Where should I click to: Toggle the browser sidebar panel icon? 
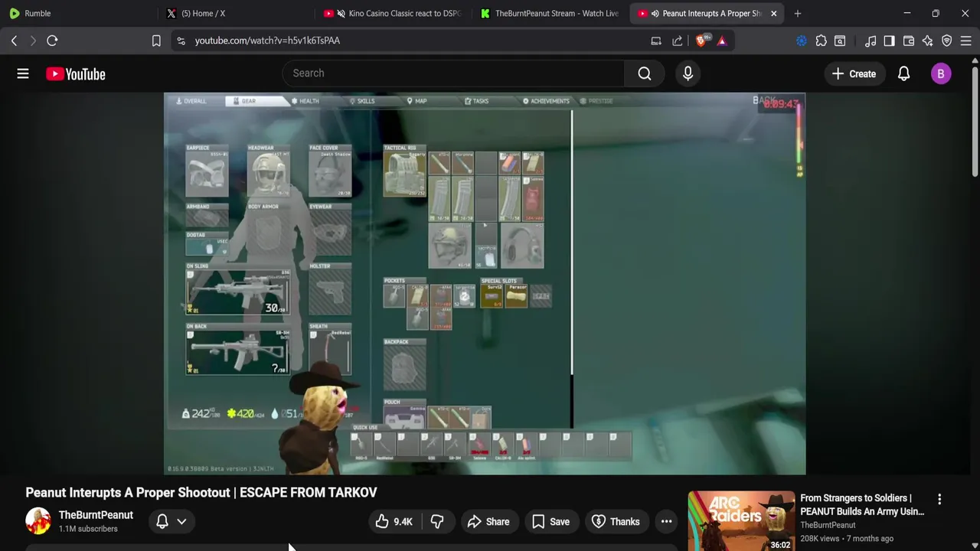pyautogui.click(x=889, y=41)
